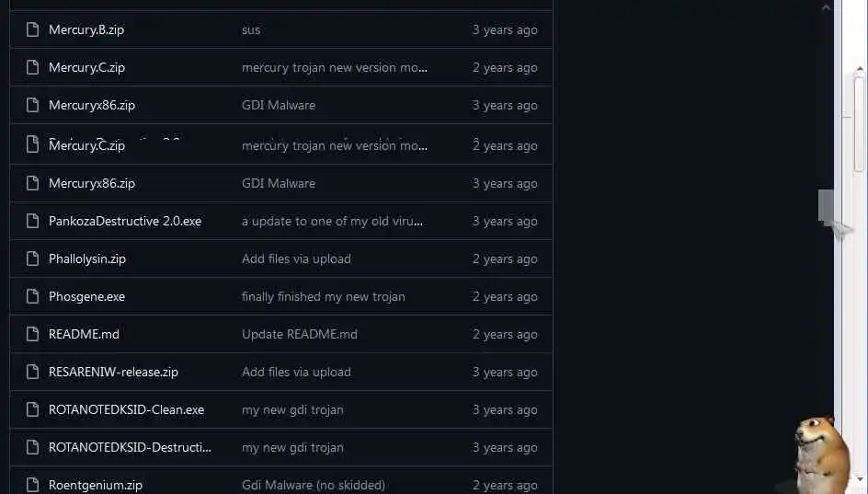
Task: Click the file icon beside PankozaDestructive 2.0.exe
Action: [33, 221]
